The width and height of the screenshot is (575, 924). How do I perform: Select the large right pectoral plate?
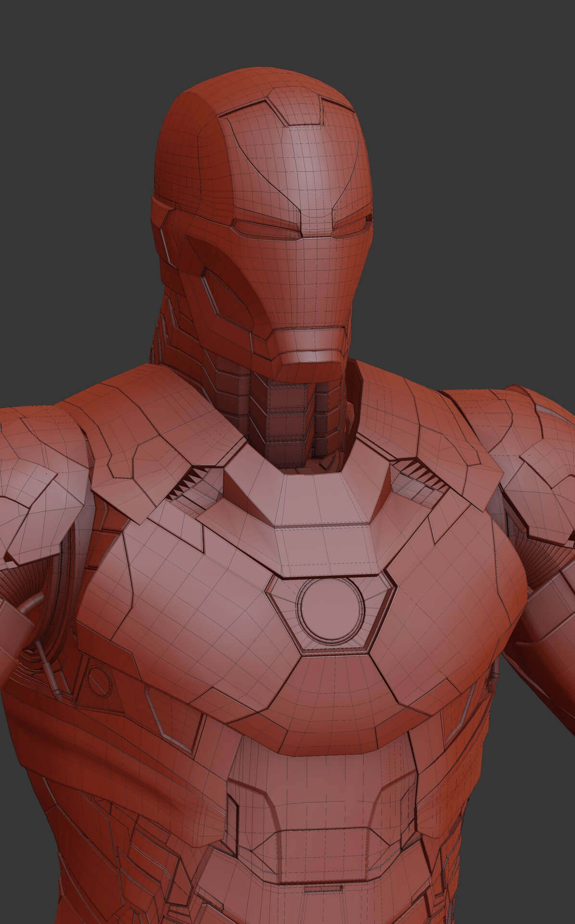tap(457, 602)
